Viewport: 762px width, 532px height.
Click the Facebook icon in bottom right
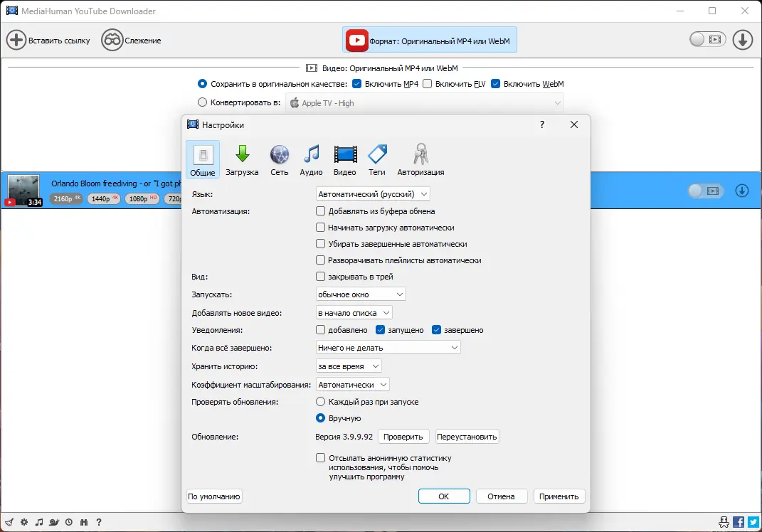739,522
